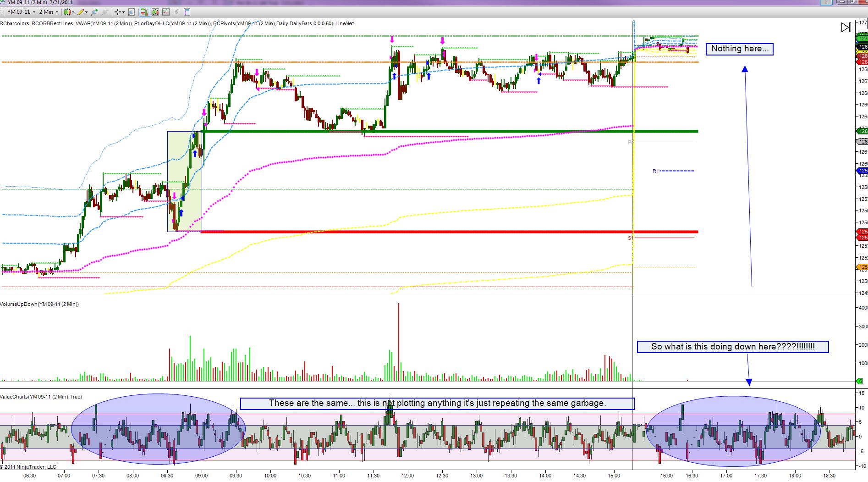Open the crosshair cursor type dropdown
The height and width of the screenshot is (482, 868).
(120, 12)
